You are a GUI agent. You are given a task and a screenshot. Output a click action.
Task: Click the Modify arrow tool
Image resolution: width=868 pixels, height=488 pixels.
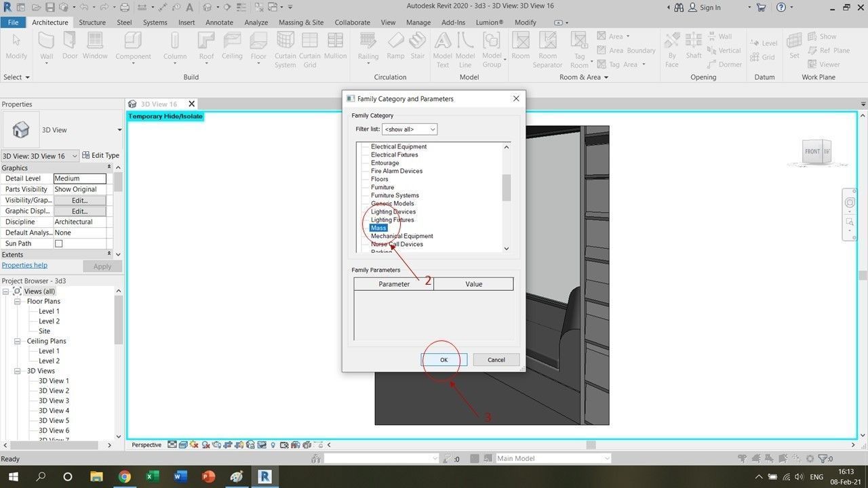(16, 46)
